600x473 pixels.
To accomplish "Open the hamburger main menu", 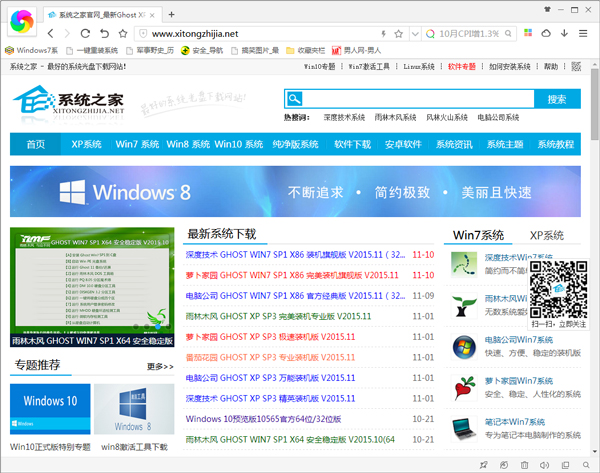I will click(583, 34).
